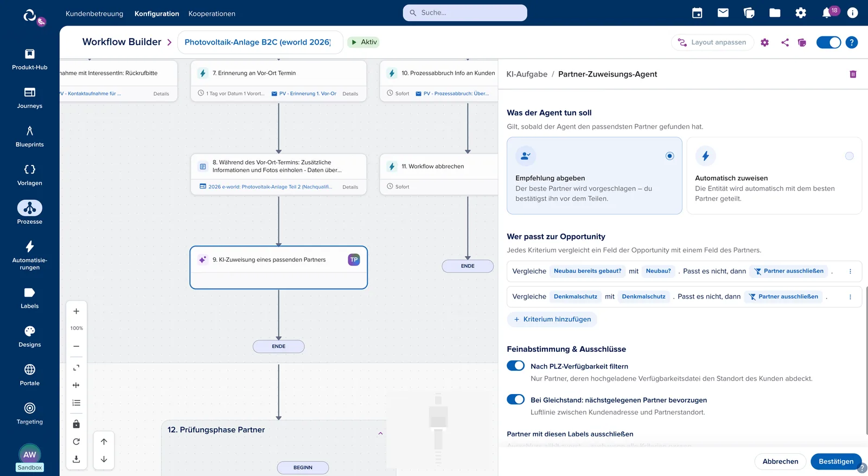This screenshot has width=868, height=476.
Task: Open the Konfiguration menu
Action: click(x=157, y=14)
